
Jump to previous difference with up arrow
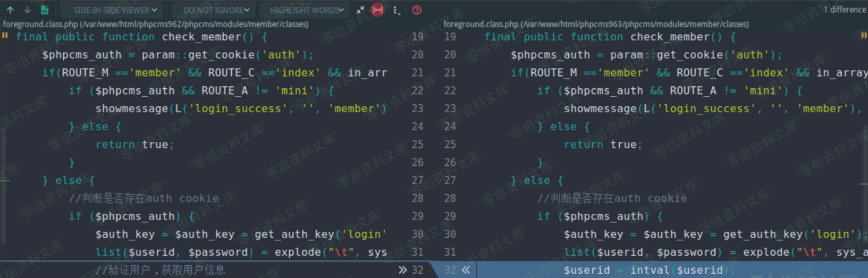coord(10,10)
